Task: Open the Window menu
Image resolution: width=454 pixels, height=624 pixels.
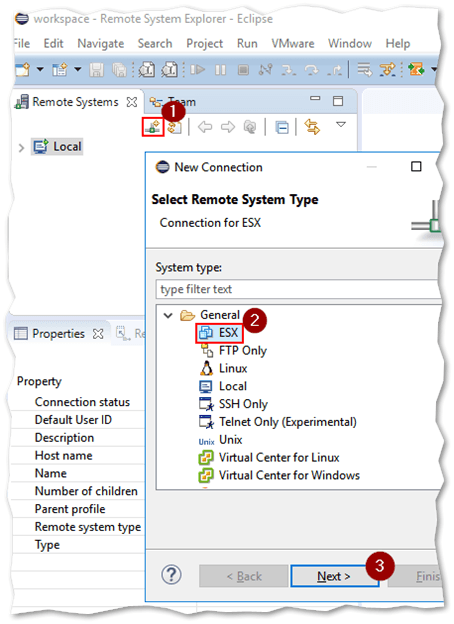Action: tap(350, 43)
